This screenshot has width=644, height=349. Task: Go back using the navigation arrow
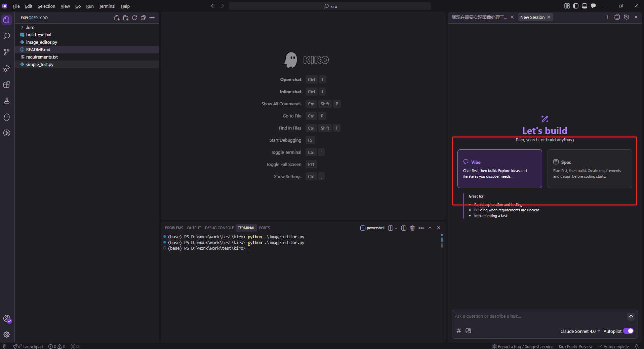click(213, 6)
